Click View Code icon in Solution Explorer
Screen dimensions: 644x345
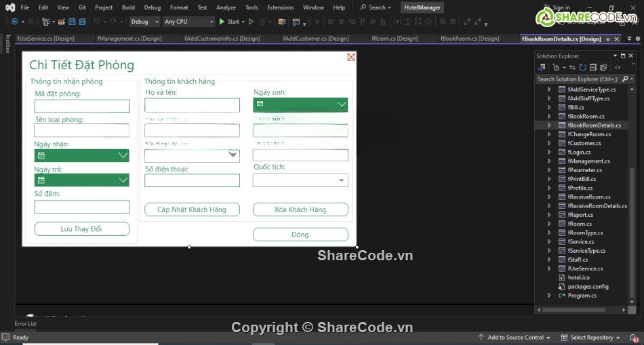click(618, 67)
